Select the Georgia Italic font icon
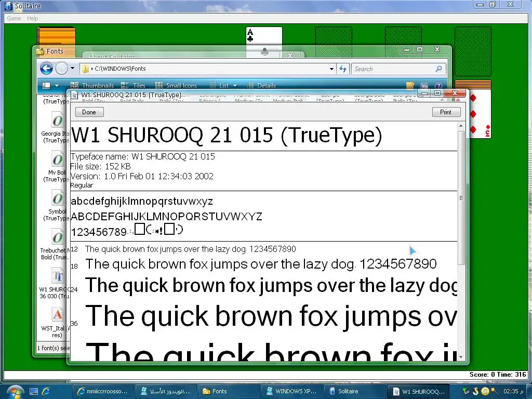This screenshot has height=399, width=532. pyautogui.click(x=58, y=120)
